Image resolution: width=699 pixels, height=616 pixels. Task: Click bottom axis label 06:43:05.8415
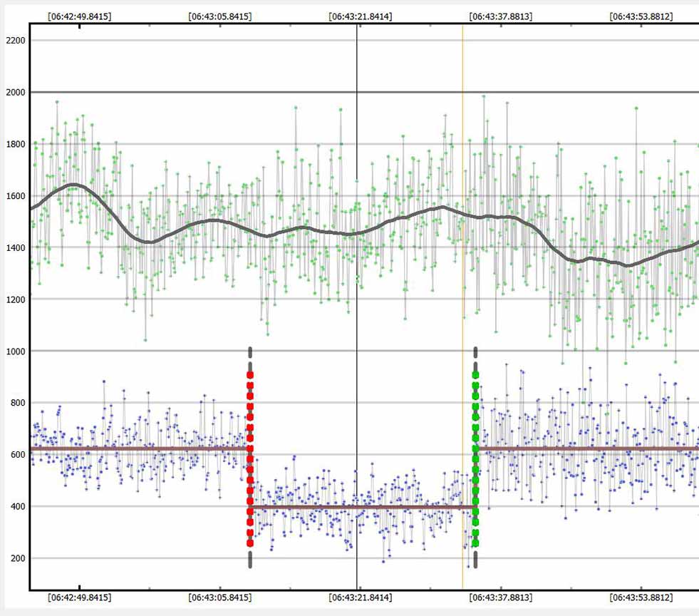coord(219,597)
